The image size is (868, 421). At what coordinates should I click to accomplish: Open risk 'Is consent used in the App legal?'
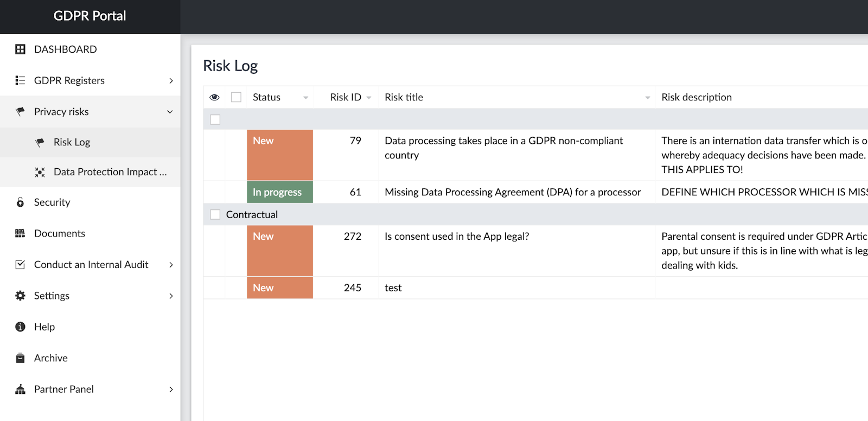coord(456,237)
